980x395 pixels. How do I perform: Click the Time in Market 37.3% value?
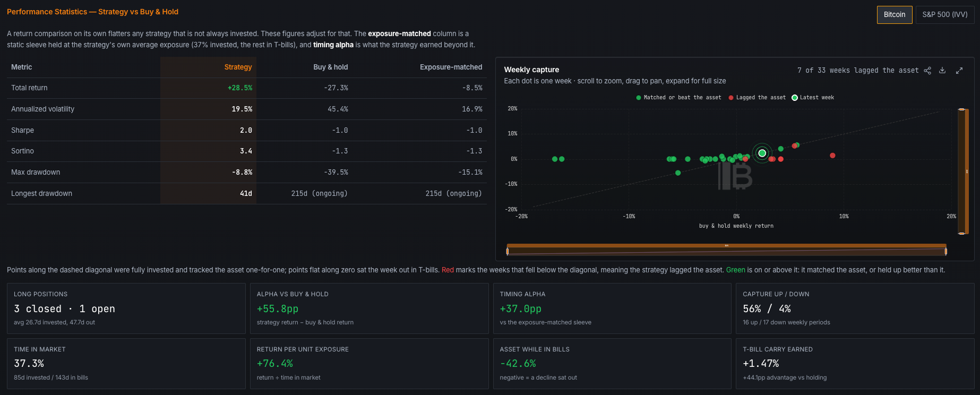click(29, 364)
